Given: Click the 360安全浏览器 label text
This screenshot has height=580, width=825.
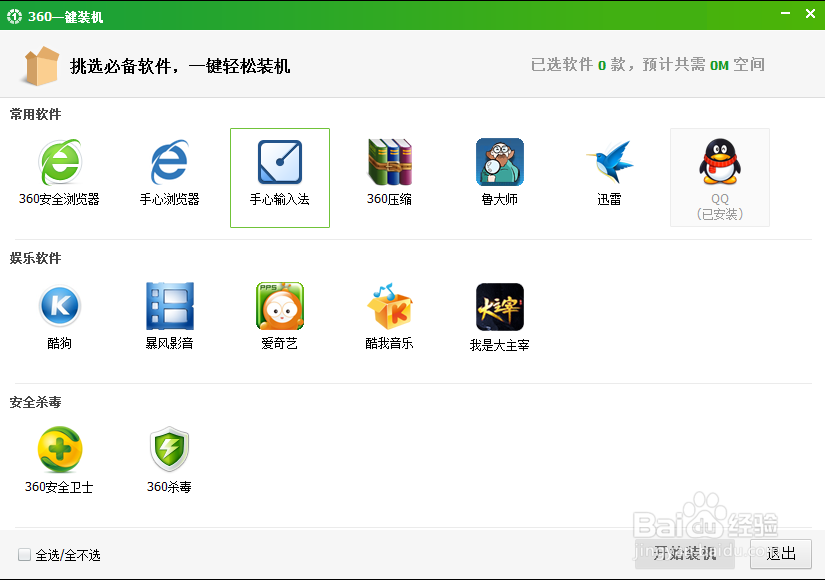Looking at the screenshot, I should pos(59,199).
